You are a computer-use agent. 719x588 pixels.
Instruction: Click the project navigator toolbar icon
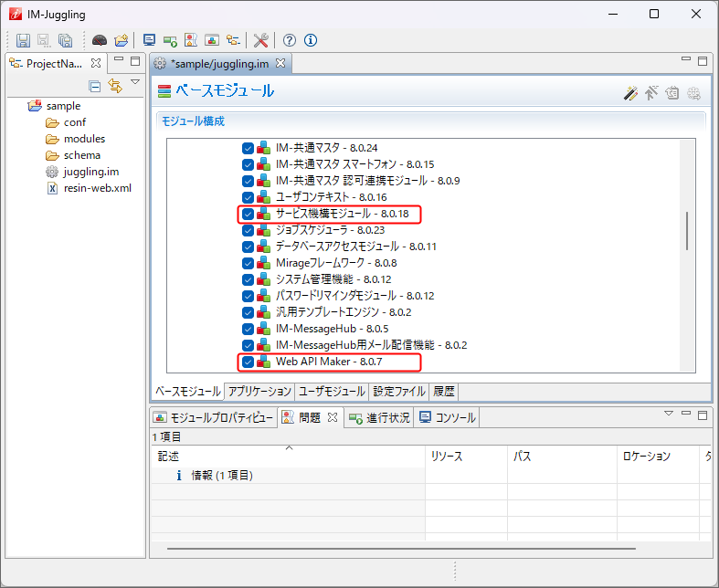point(233,40)
